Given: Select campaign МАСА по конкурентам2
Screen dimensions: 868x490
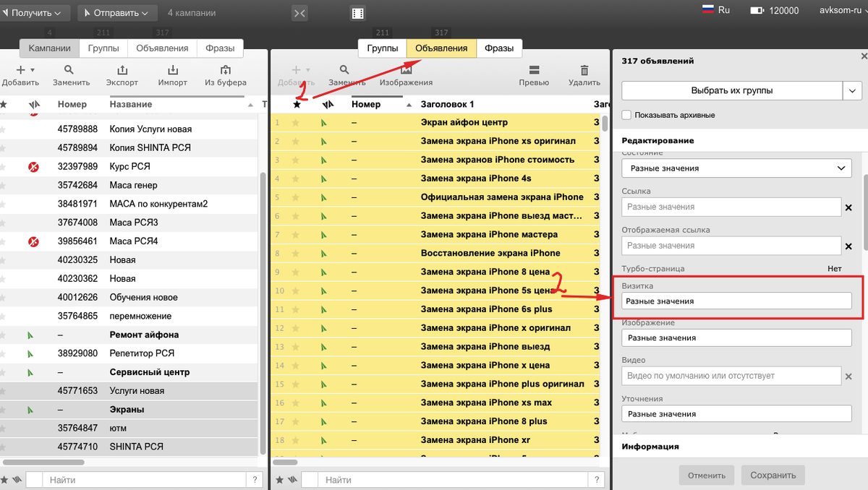Looking at the screenshot, I should (x=129, y=204).
